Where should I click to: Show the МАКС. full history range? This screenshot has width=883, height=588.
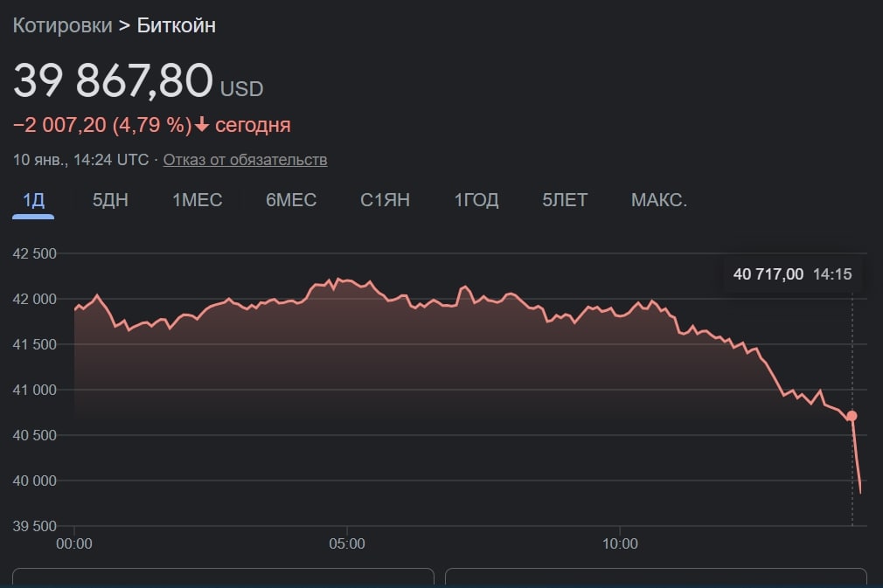(x=659, y=200)
